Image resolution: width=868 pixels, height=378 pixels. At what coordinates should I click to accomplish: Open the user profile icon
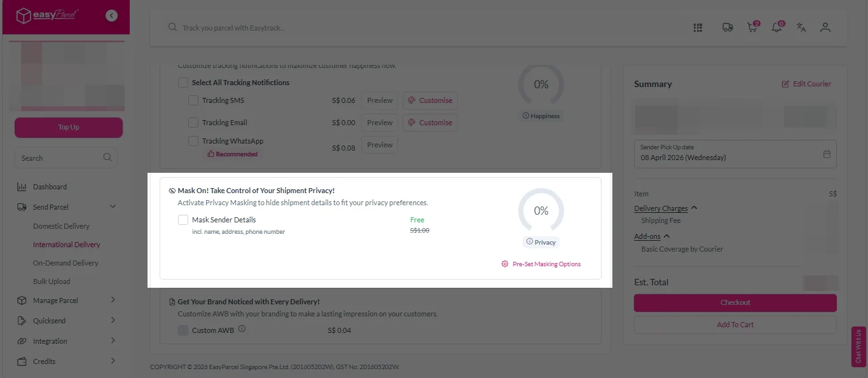coord(825,27)
